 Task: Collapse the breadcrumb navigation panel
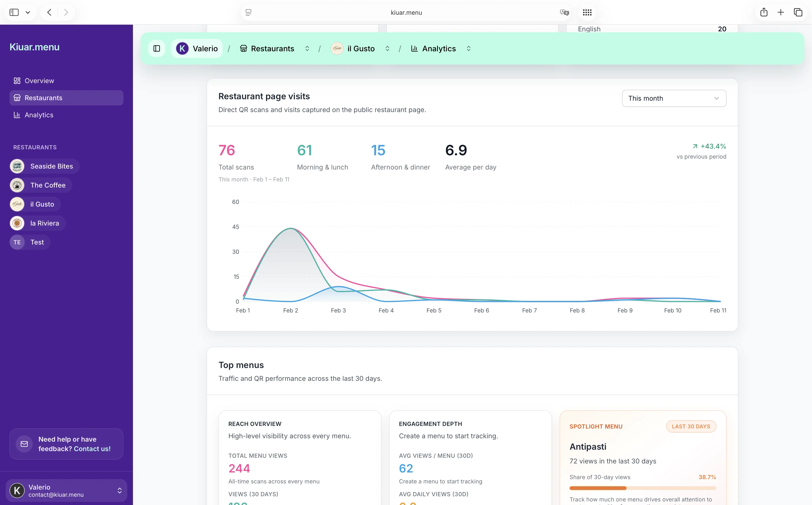click(156, 48)
